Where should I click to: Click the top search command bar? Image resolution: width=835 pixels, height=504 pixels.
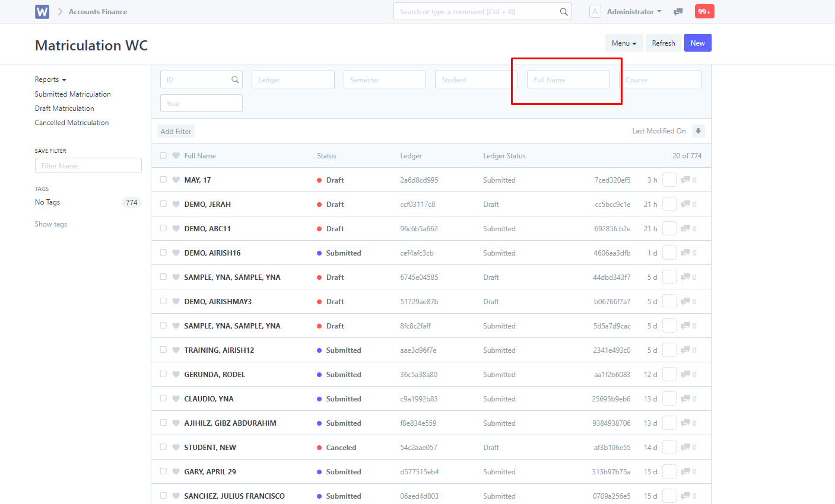(x=482, y=11)
